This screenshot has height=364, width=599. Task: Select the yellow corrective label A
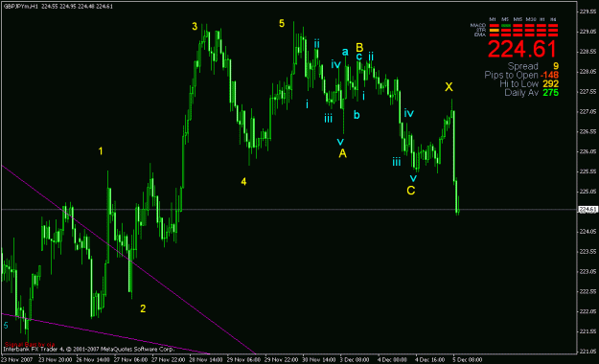pyautogui.click(x=343, y=153)
